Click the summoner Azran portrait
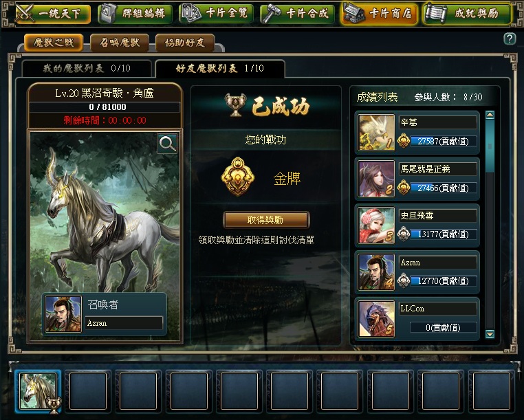This screenshot has height=420, width=524. click(63, 314)
